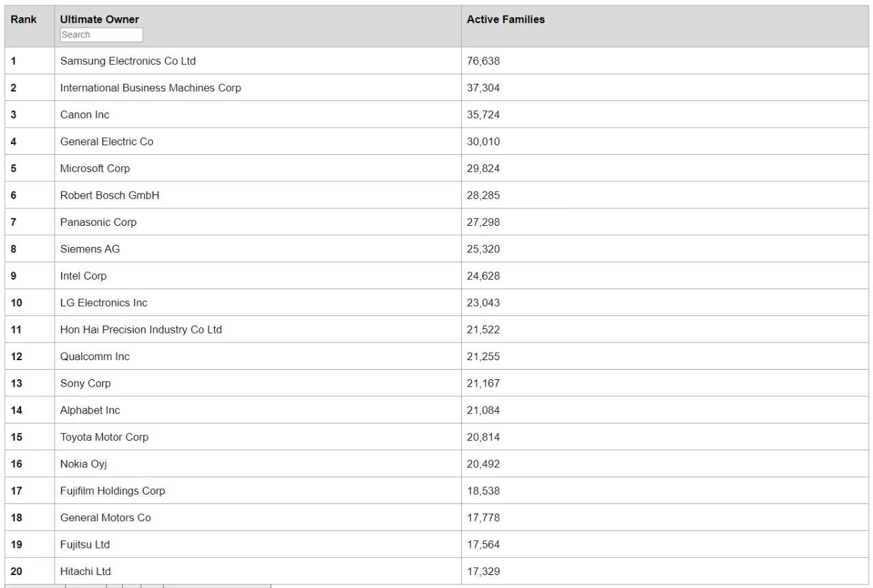Screen dimensions: 873x588
Task: Click the 20,492 value for Nokia
Action: [483, 464]
